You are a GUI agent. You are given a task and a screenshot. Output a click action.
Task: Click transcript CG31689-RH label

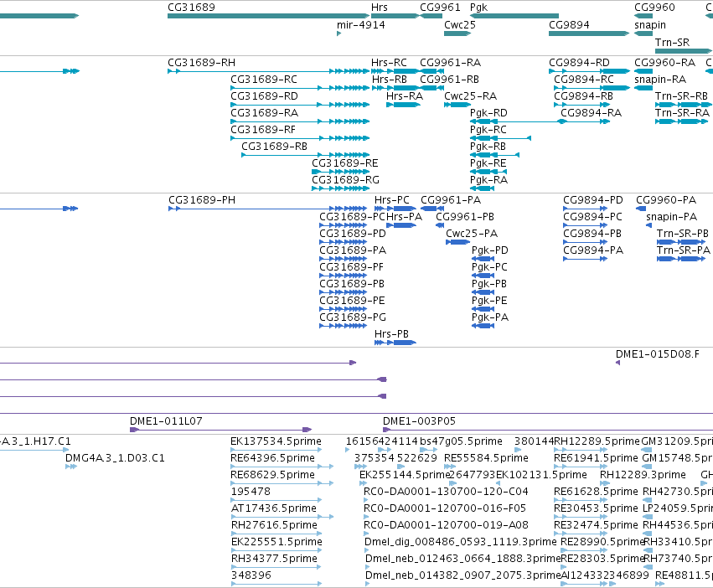pyautogui.click(x=201, y=62)
